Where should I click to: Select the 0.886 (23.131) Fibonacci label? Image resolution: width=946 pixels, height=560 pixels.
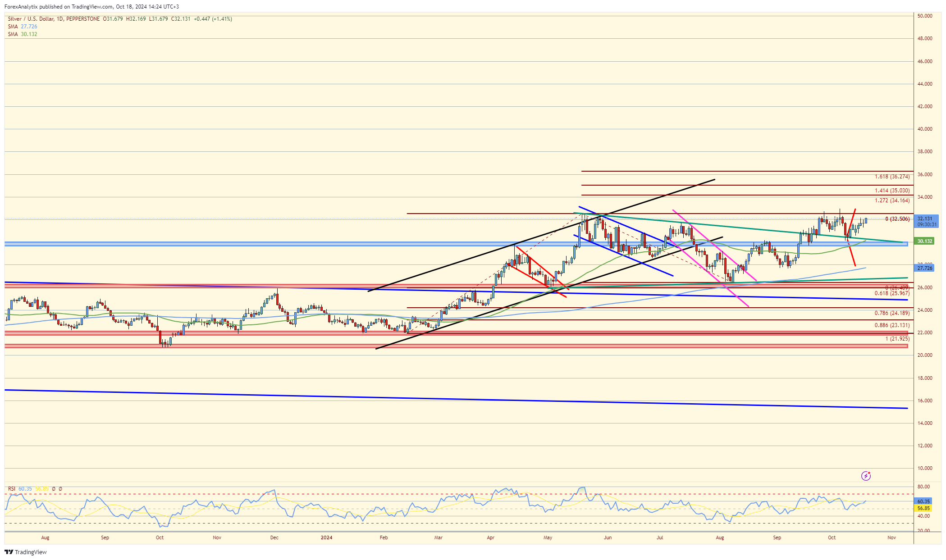(892, 325)
